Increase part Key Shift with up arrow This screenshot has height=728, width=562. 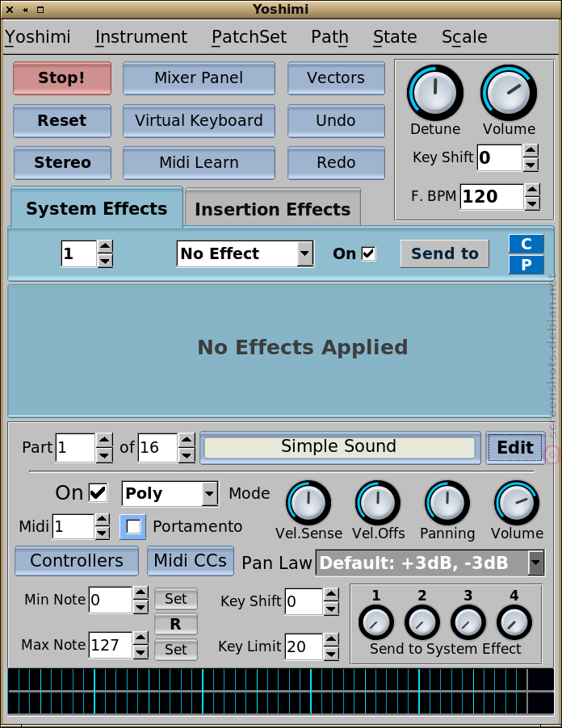point(331,595)
